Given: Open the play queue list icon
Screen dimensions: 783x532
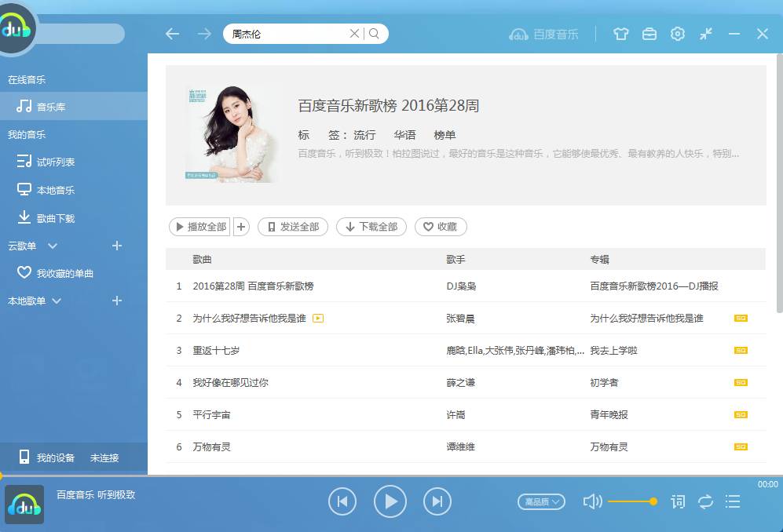Looking at the screenshot, I should pos(733,501).
